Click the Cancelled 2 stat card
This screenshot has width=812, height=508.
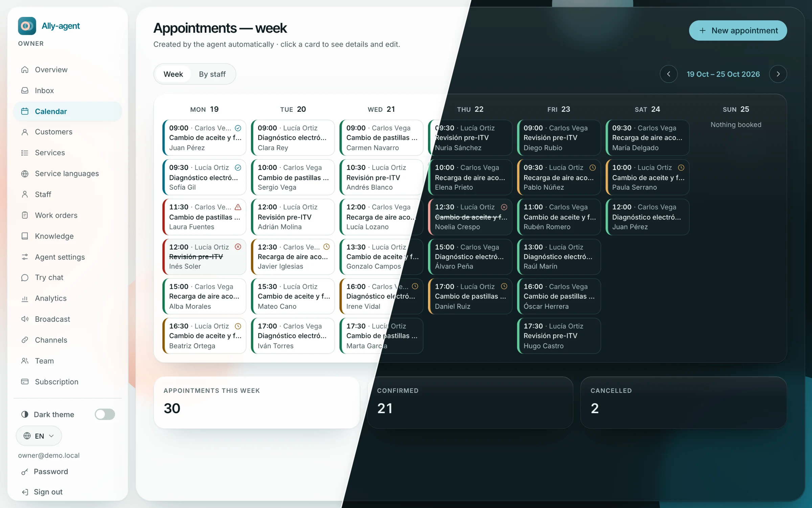(x=683, y=403)
